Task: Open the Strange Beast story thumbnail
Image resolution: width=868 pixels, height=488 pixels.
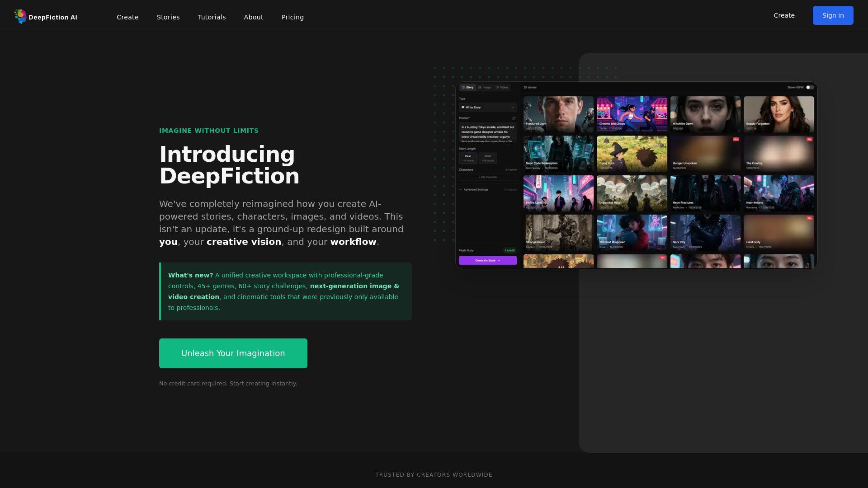Action: (558, 233)
